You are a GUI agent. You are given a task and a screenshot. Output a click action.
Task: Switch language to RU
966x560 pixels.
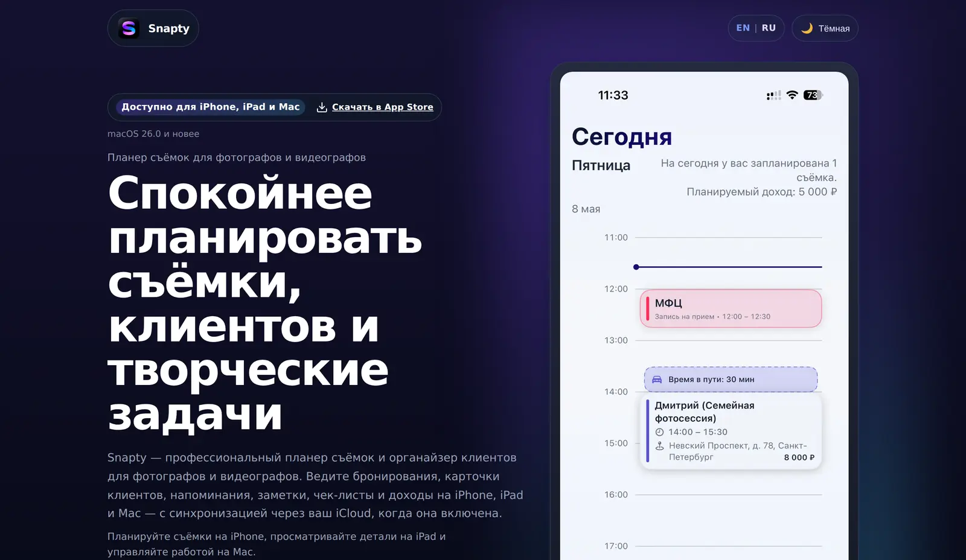coord(769,28)
